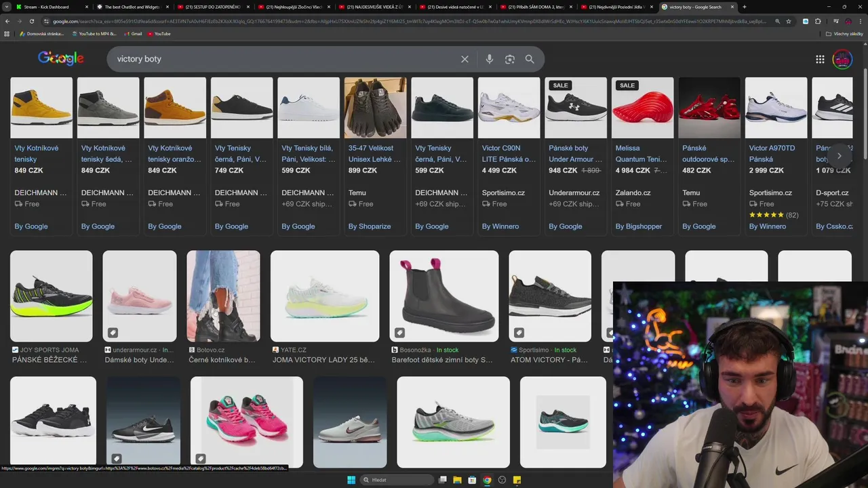This screenshot has width=868, height=488.
Task: Open 35-47 Velikost Unisex Temu product
Action: (x=375, y=156)
